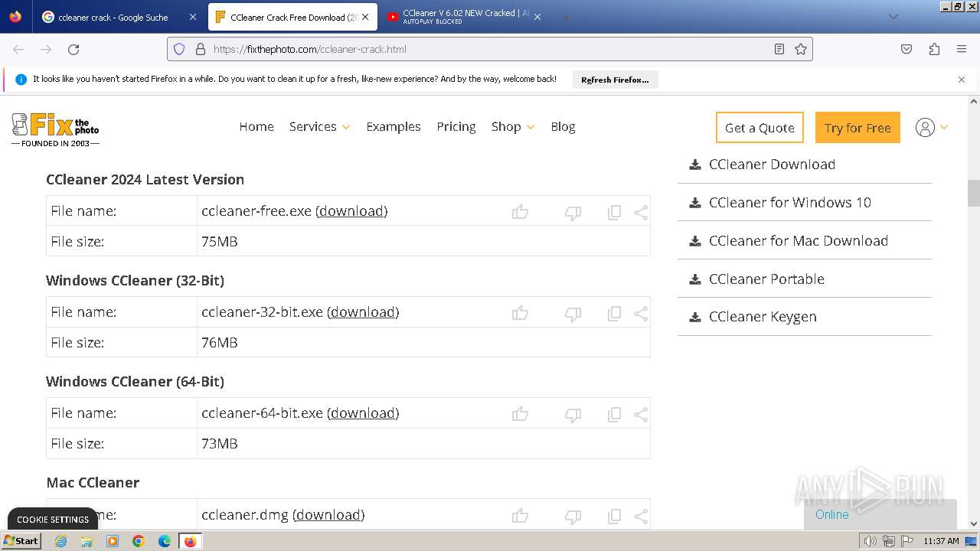Screen dimensions: 980x551
Task: Open the Windows Start menu
Action: pyautogui.click(x=21, y=541)
